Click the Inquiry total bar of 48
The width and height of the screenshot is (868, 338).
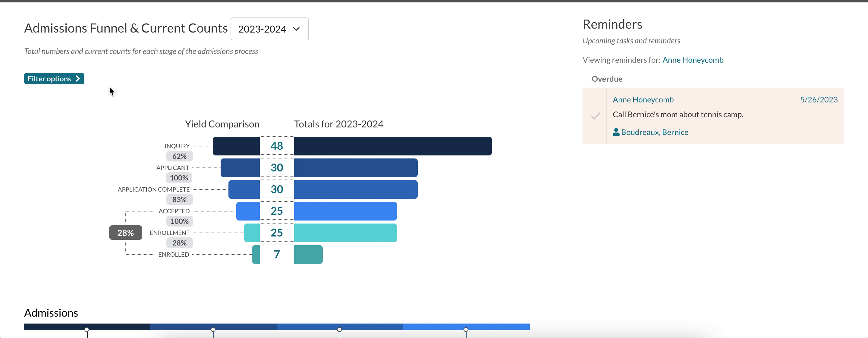pos(392,146)
